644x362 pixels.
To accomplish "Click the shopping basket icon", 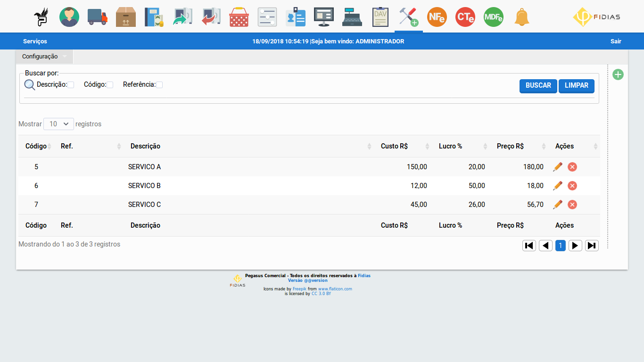I will [x=239, y=17].
